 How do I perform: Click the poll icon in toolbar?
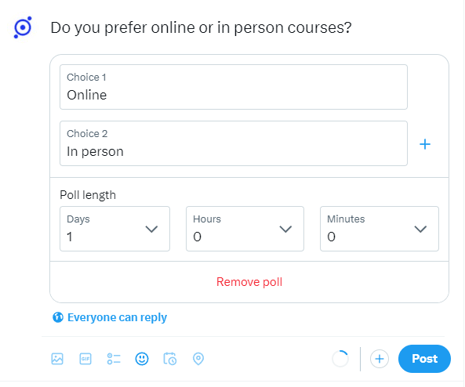pos(114,359)
